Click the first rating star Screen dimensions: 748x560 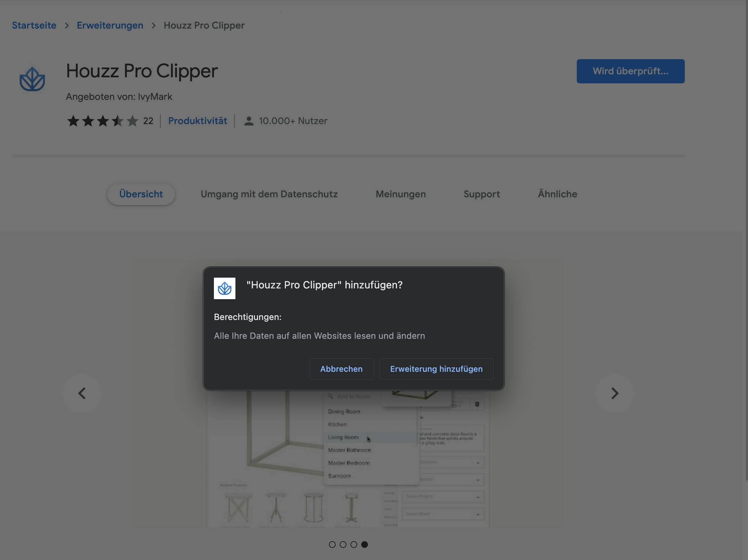73,121
